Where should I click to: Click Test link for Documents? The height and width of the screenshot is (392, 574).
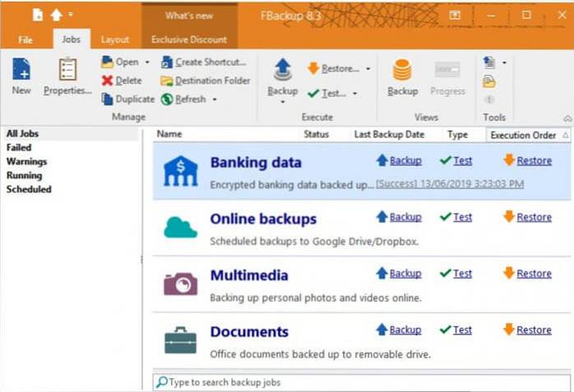(463, 330)
